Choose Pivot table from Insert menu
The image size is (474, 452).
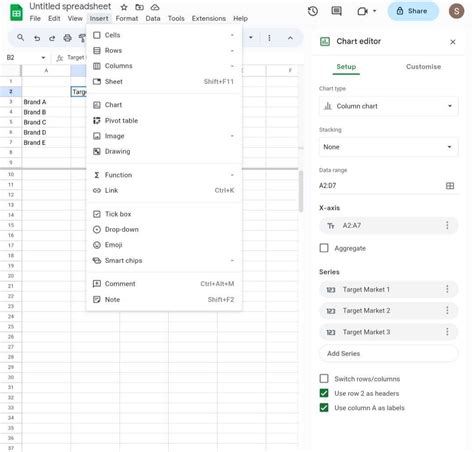point(164,121)
